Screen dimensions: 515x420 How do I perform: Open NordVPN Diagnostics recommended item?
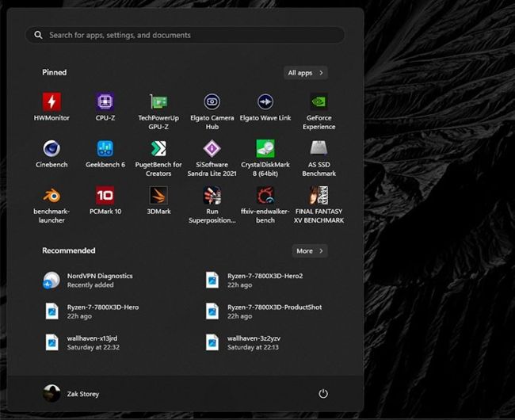(x=88, y=281)
